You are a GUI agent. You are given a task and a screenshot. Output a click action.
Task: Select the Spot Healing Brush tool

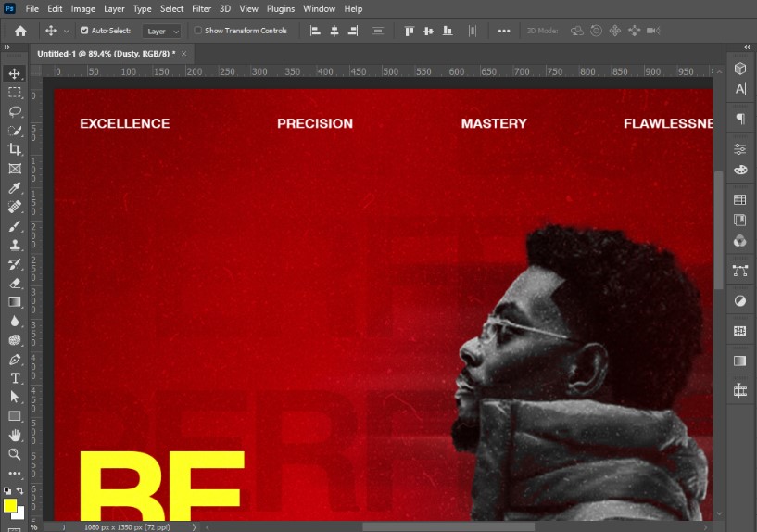[15, 207]
